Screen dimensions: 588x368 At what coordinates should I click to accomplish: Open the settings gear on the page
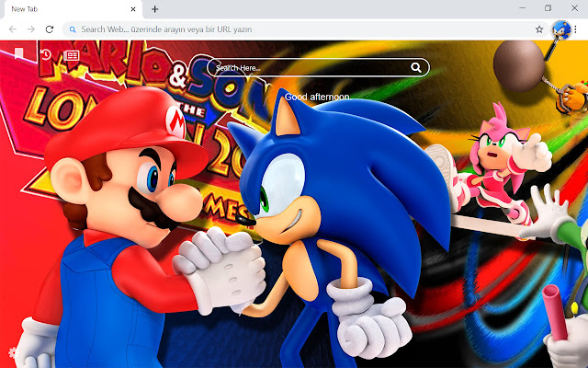click(12, 352)
